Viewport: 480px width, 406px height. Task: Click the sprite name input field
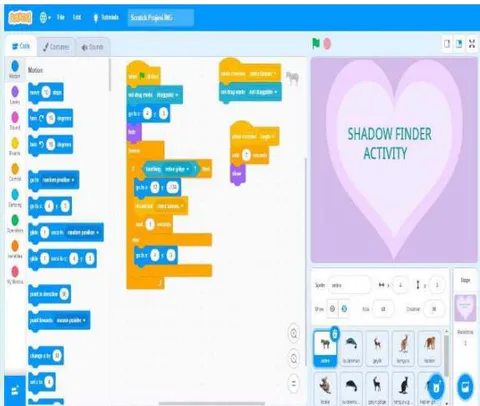349,285
